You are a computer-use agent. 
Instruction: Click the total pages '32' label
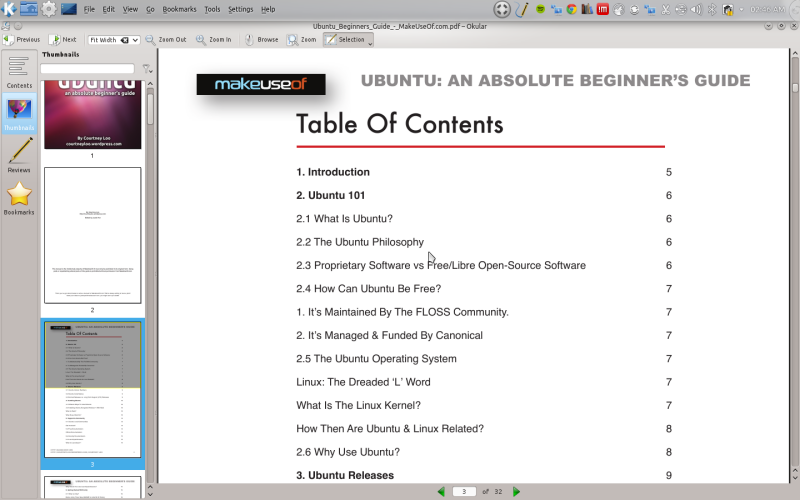click(498, 491)
